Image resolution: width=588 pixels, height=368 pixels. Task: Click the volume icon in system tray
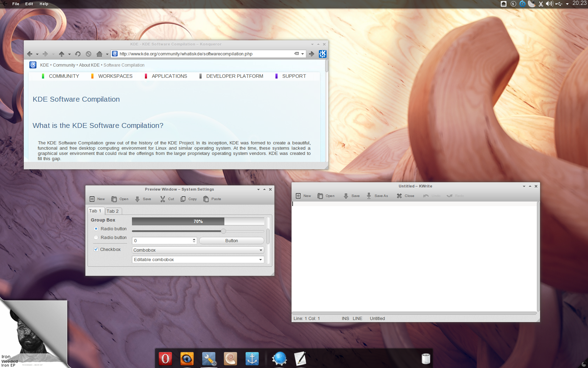coord(549,4)
